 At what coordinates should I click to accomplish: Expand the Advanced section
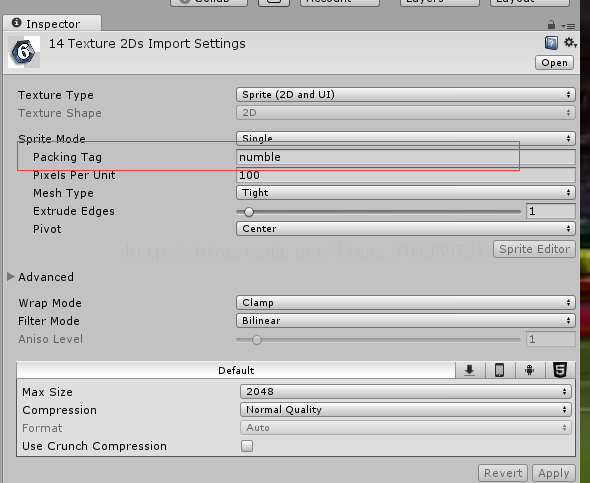[x=11, y=277]
